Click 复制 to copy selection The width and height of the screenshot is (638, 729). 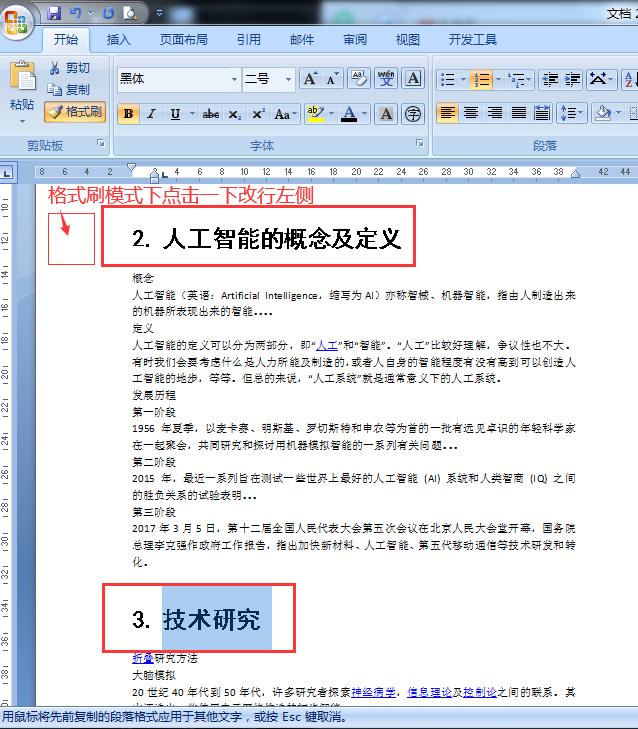click(69, 89)
